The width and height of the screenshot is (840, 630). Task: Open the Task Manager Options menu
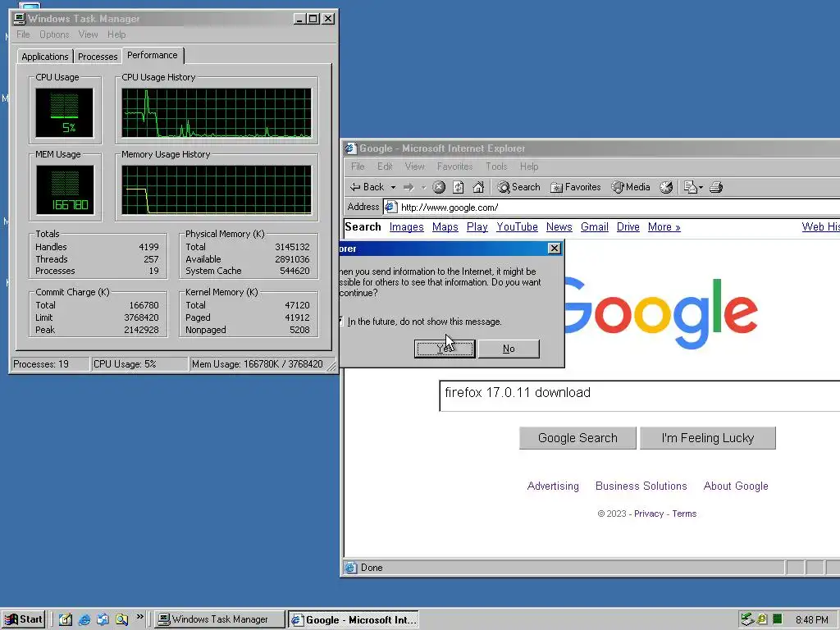(54, 34)
